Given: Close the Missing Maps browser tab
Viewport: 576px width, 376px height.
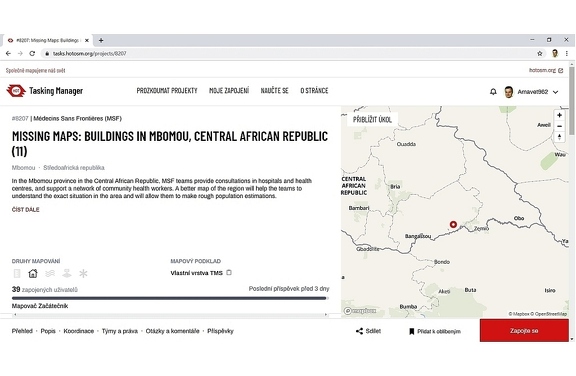Looking at the screenshot, I should tap(87, 40).
